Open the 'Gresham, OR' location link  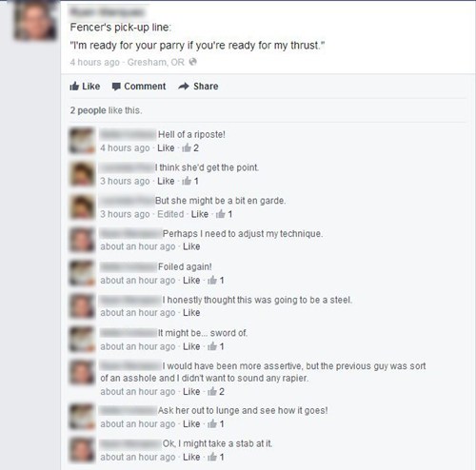(x=156, y=62)
